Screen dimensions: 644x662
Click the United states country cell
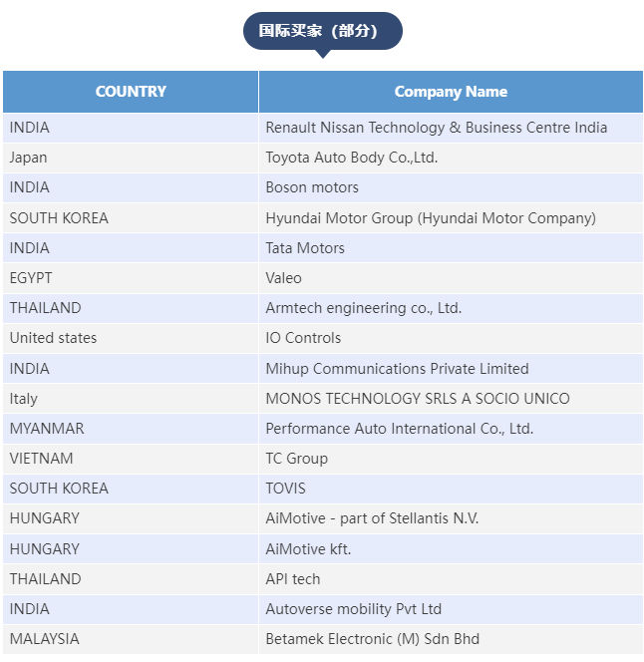(x=53, y=338)
